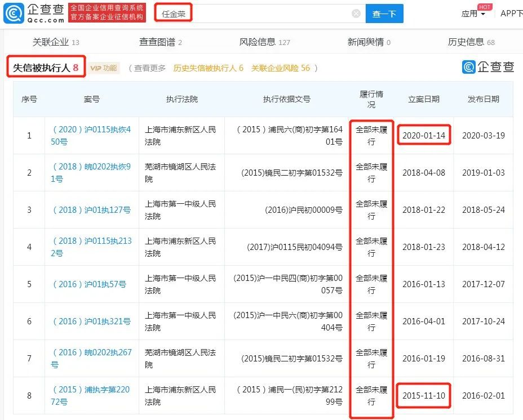Switch to 风险信息 127 tab
523x420 pixels.
[264, 42]
